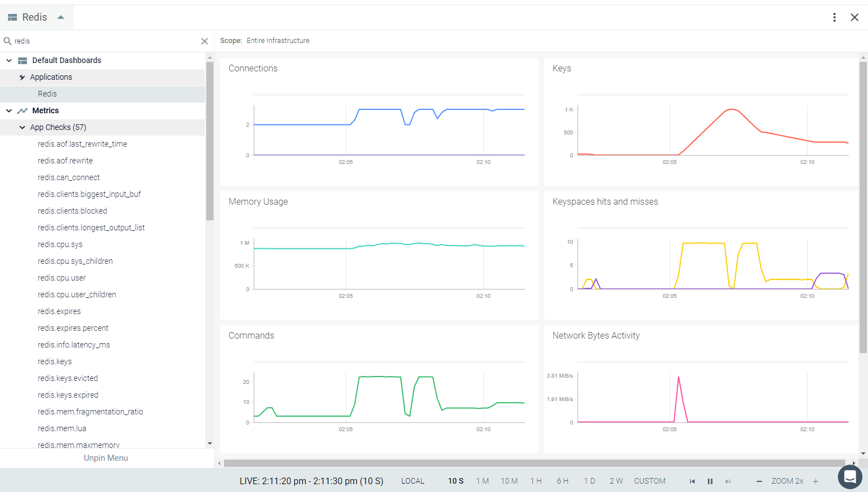Collapse the Metrics section chevron
This screenshot has height=492, width=868.
[x=9, y=110]
